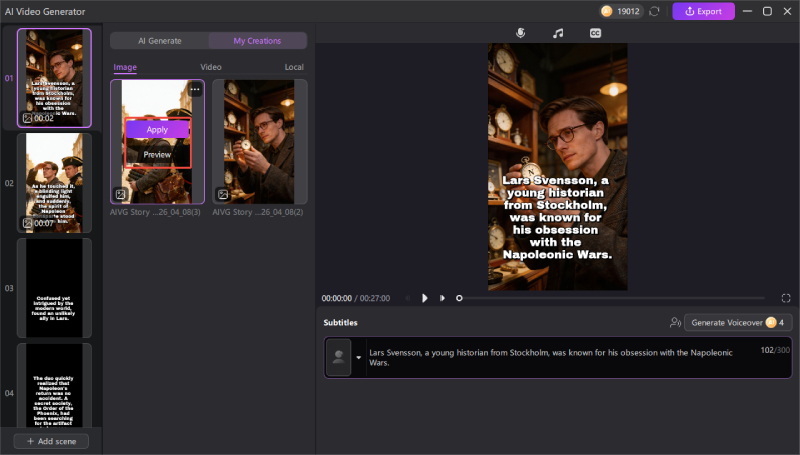This screenshot has width=800, height=455.
Task: Refresh the AI credits balance
Action: click(x=654, y=11)
